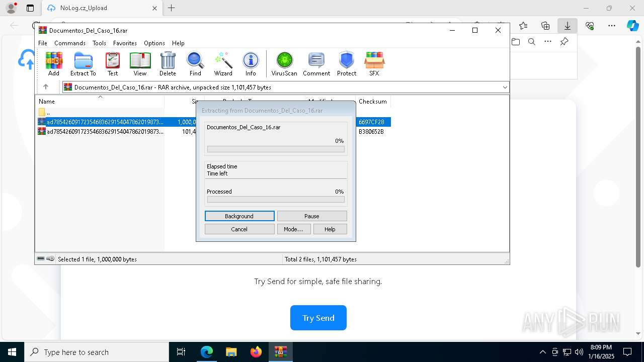This screenshot has width=644, height=362.
Task: Open a new browser tab
Action: pos(172,8)
